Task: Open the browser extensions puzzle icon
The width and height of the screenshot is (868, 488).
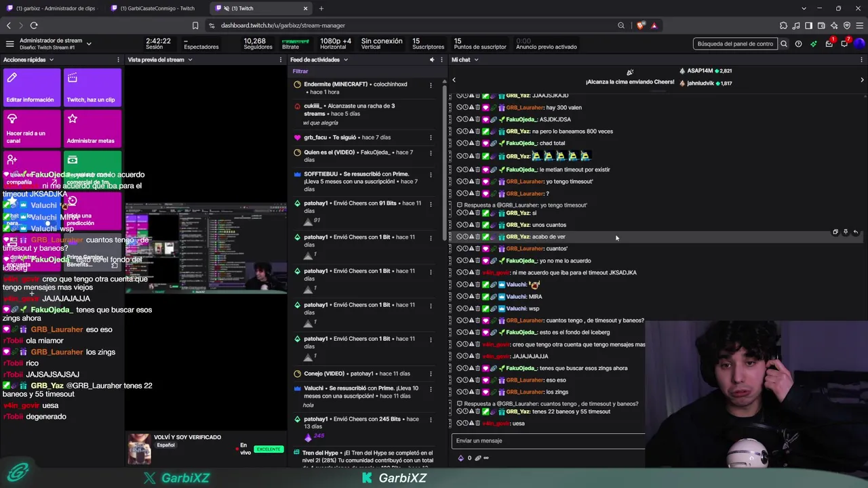Action: (784, 26)
